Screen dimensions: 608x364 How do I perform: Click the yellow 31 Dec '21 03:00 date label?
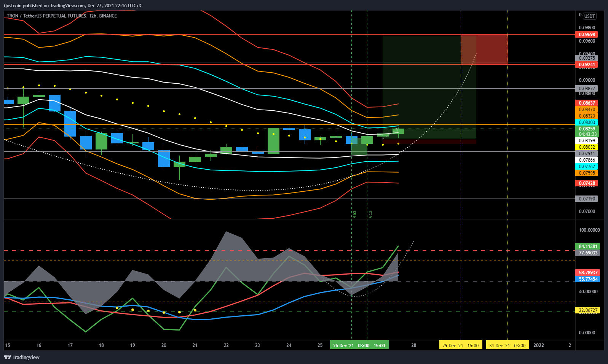coord(507,345)
